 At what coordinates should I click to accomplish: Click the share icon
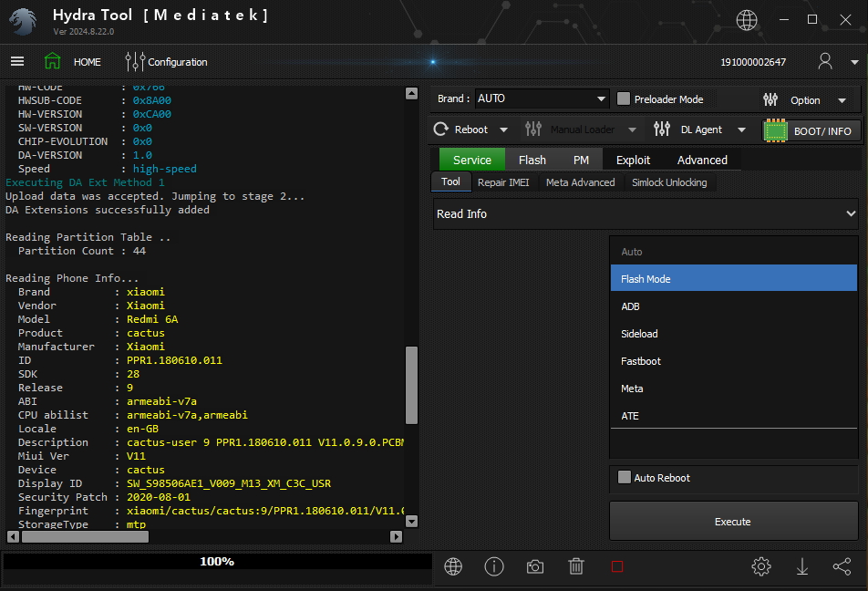point(842,566)
